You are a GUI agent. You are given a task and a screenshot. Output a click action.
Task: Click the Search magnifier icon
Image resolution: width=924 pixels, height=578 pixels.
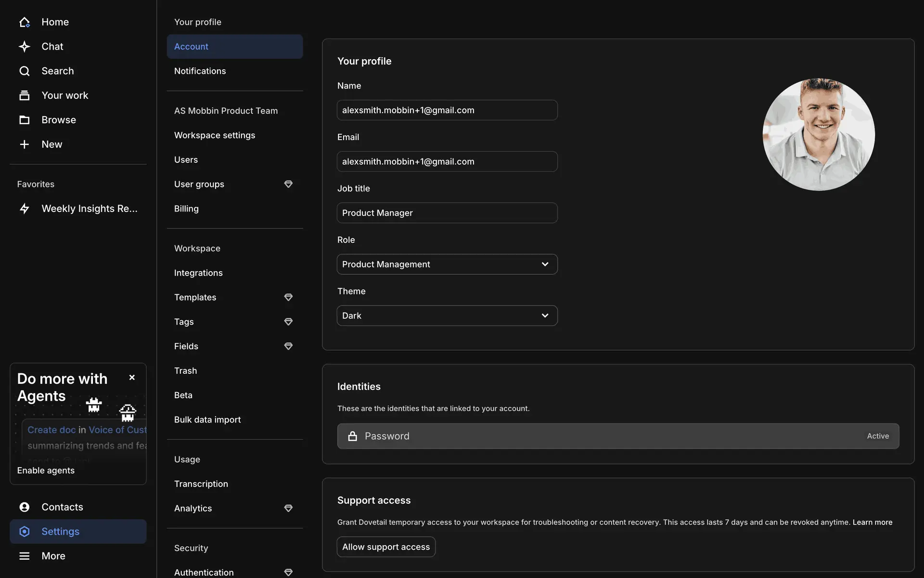pyautogui.click(x=25, y=71)
